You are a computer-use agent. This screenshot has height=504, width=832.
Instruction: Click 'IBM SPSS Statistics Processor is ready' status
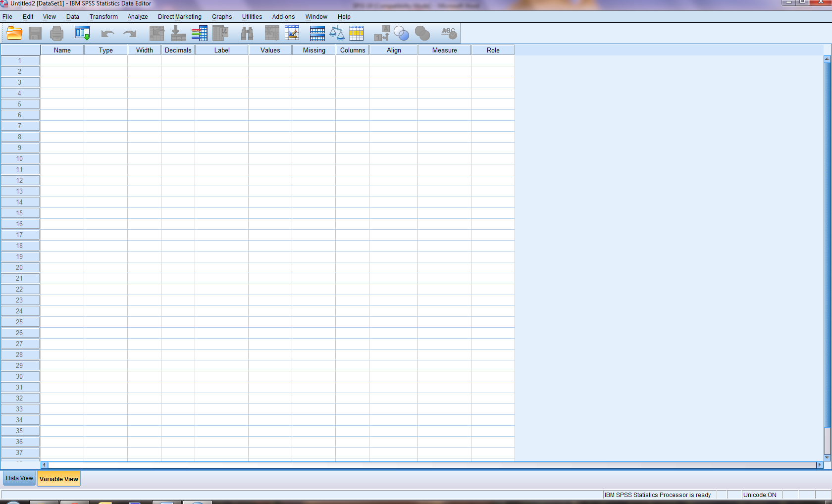(657, 495)
